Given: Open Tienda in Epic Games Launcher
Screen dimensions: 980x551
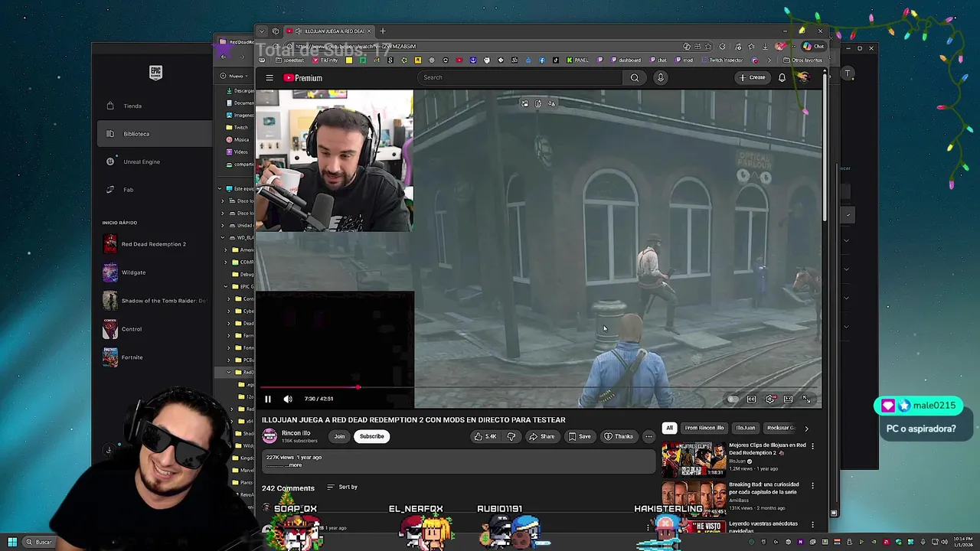Looking at the screenshot, I should coord(132,106).
